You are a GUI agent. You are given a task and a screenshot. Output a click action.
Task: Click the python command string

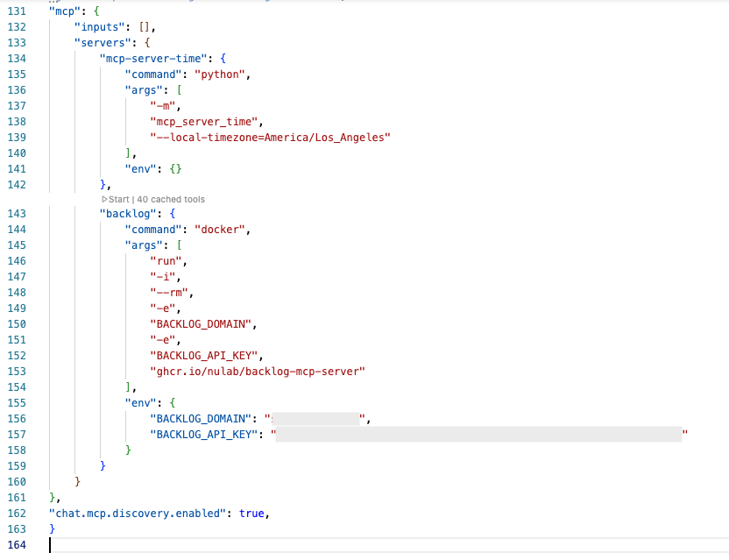[221, 74]
